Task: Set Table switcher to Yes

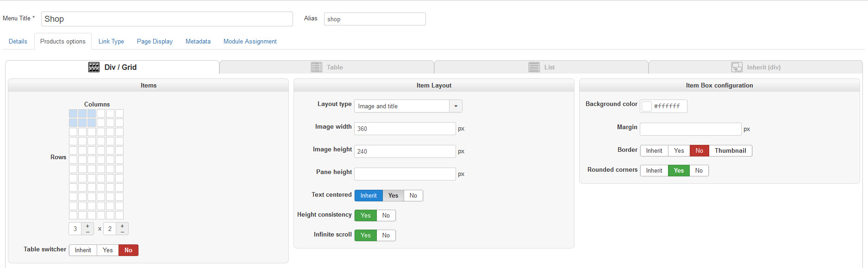Action: coord(108,250)
